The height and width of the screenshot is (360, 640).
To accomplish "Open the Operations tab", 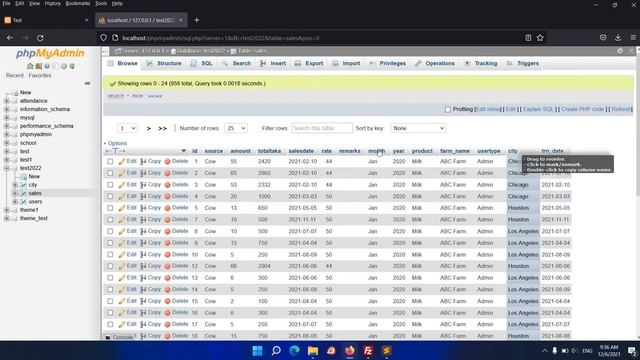I will pyautogui.click(x=435, y=64).
